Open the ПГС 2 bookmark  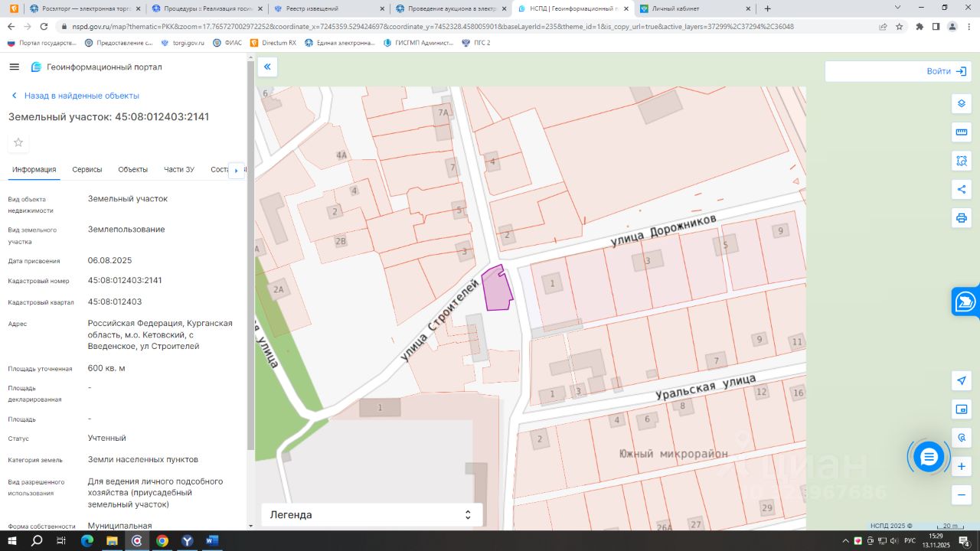(x=475, y=43)
